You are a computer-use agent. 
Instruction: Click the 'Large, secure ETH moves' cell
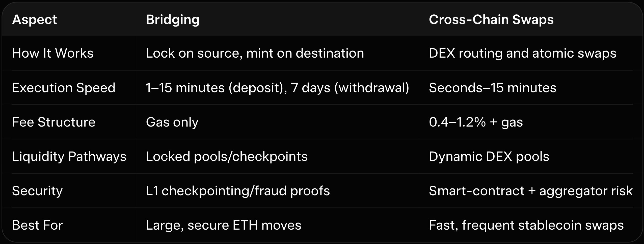click(223, 225)
